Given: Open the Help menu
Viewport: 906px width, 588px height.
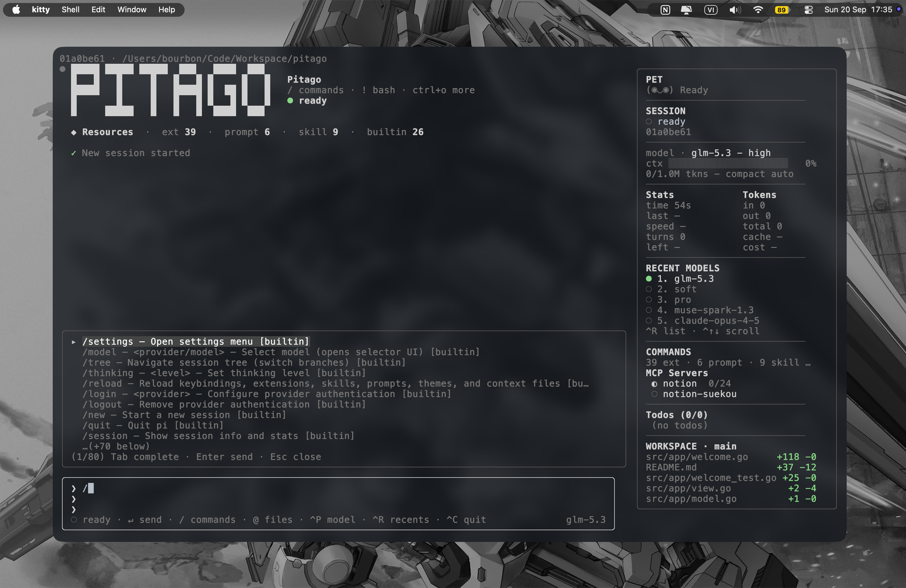Looking at the screenshot, I should click(x=167, y=10).
